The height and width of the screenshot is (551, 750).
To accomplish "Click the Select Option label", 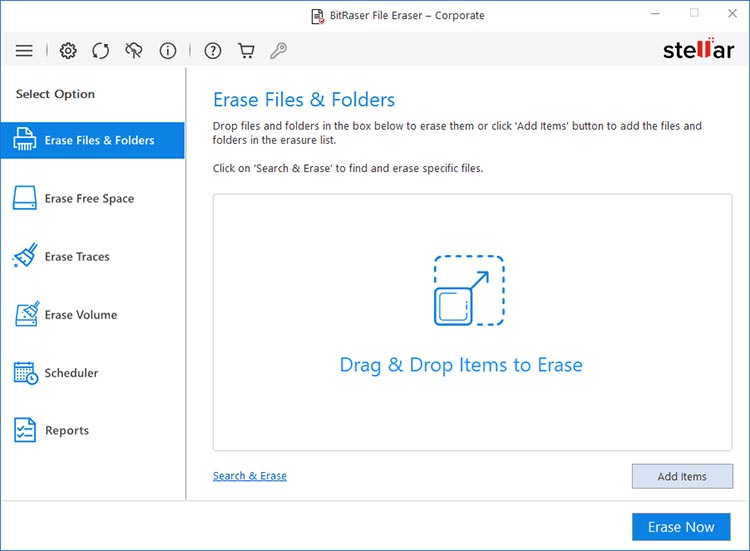I will 55,94.
